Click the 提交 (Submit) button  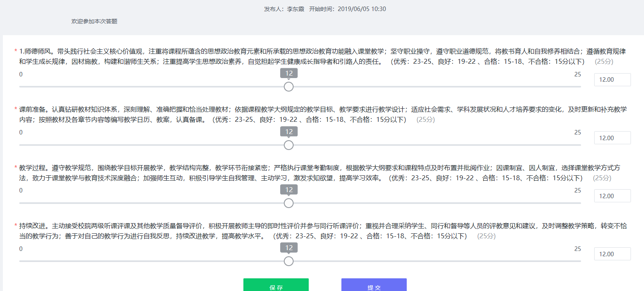[x=374, y=285]
